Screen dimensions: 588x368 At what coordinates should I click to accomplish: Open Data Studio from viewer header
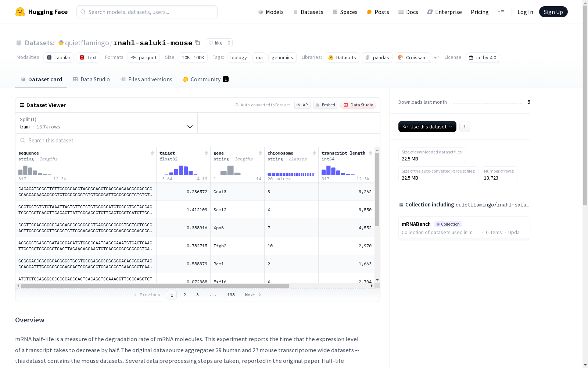(x=358, y=105)
